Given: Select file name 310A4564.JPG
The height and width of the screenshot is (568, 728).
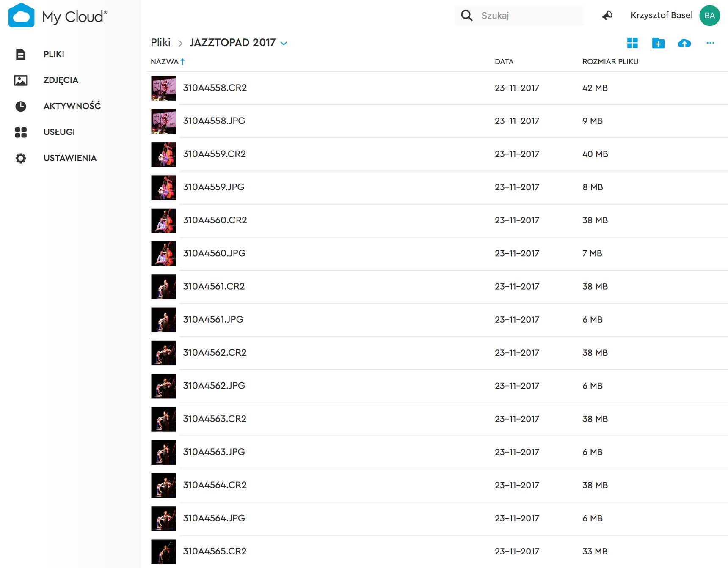Looking at the screenshot, I should point(214,518).
